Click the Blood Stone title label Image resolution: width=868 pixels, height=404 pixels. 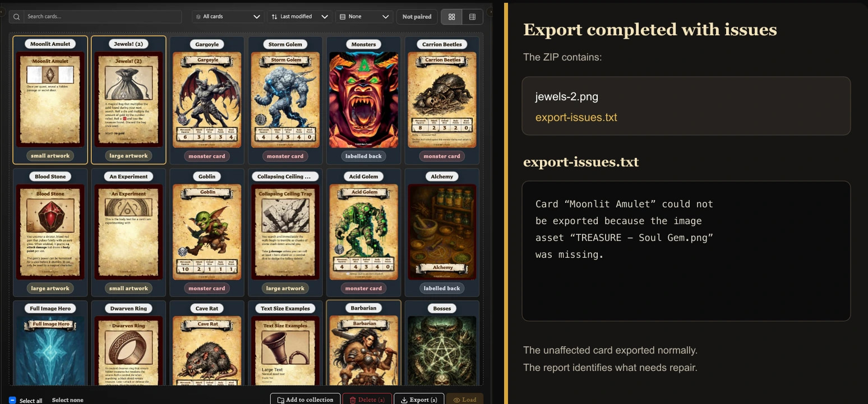[50, 176]
